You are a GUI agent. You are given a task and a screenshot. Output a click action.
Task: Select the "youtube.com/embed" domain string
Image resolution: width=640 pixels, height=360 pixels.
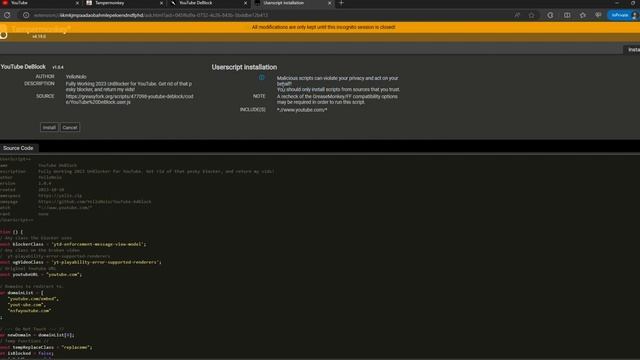pos(33,298)
